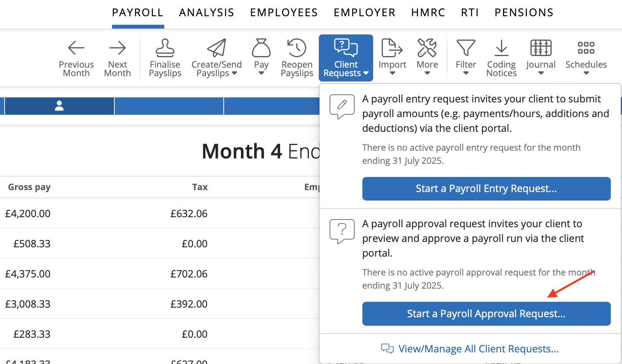Click the Journal grid icon
The image size is (622, 364).
pyautogui.click(x=541, y=48)
